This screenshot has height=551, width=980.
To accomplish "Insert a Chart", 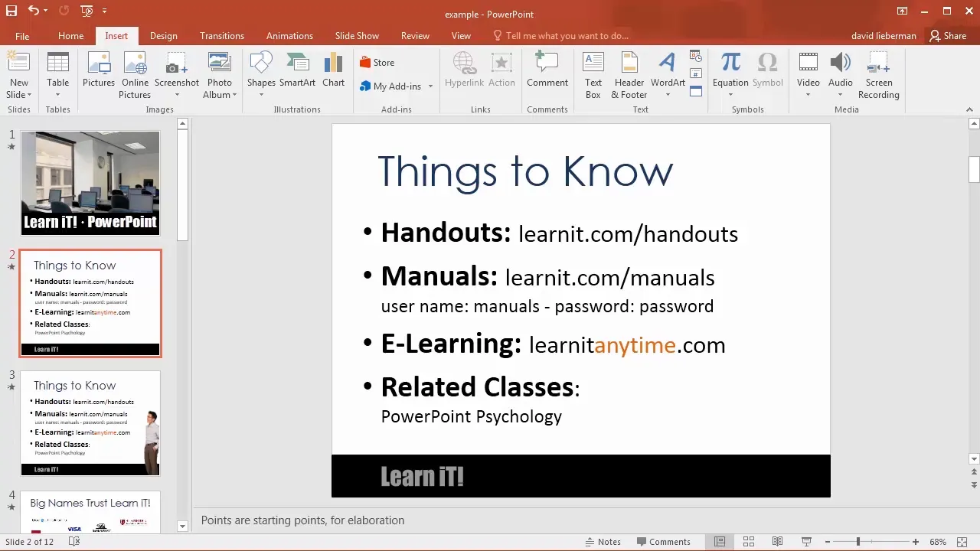I will (333, 69).
